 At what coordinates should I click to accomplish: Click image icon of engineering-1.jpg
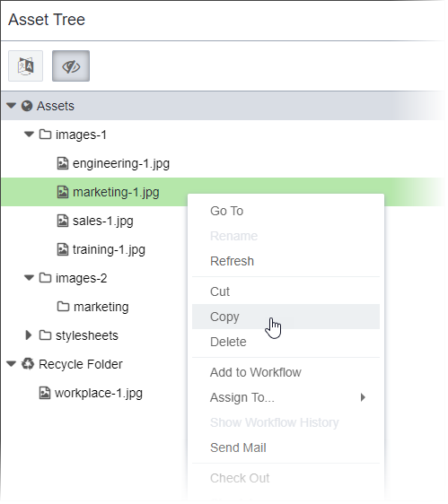[x=63, y=163]
